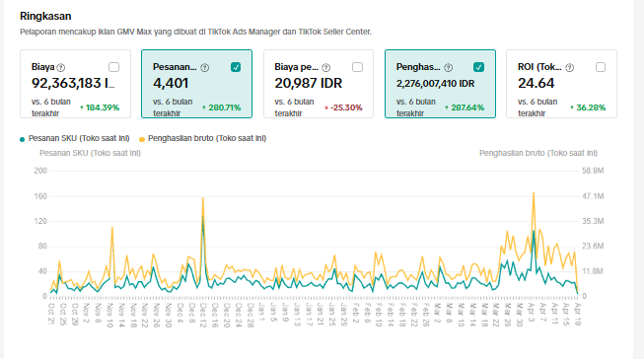The height and width of the screenshot is (359, 644).
Task: Click the 200 left axis label
Action: click(40, 171)
